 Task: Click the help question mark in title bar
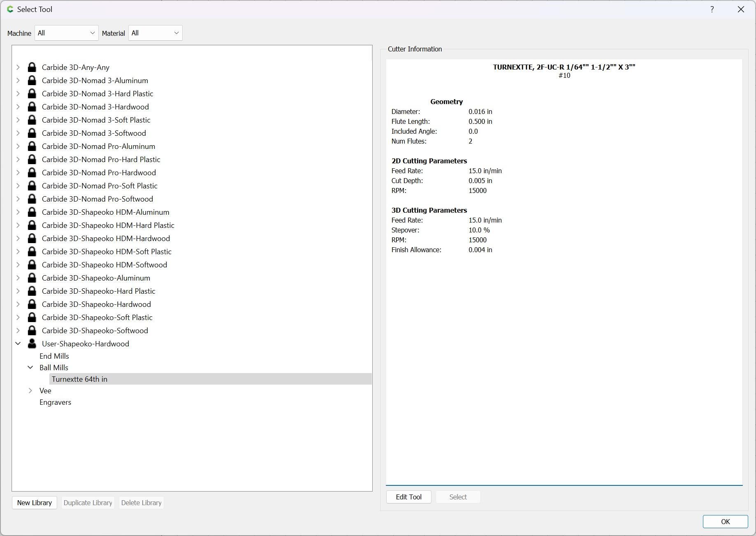pyautogui.click(x=712, y=9)
